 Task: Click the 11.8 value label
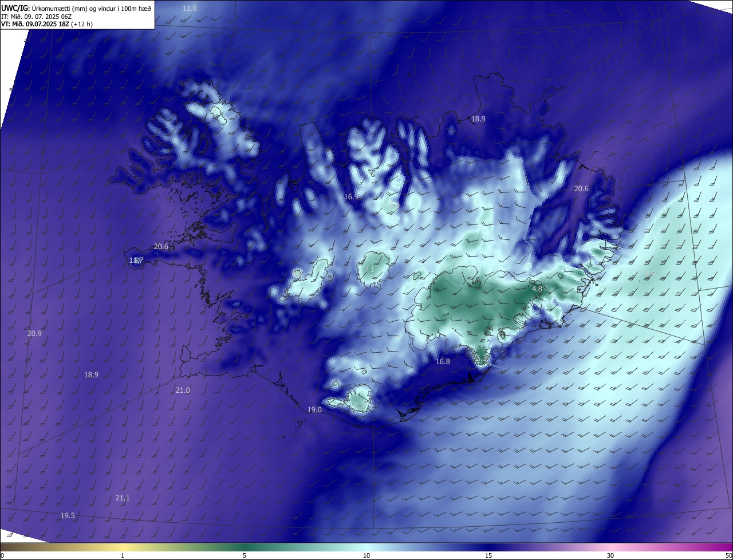pos(190,9)
